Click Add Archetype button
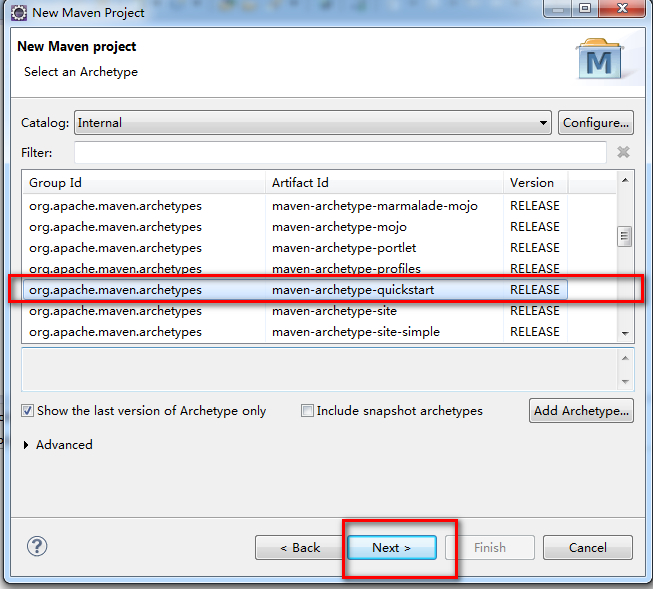Viewport: 653px width, 589px height. (581, 411)
